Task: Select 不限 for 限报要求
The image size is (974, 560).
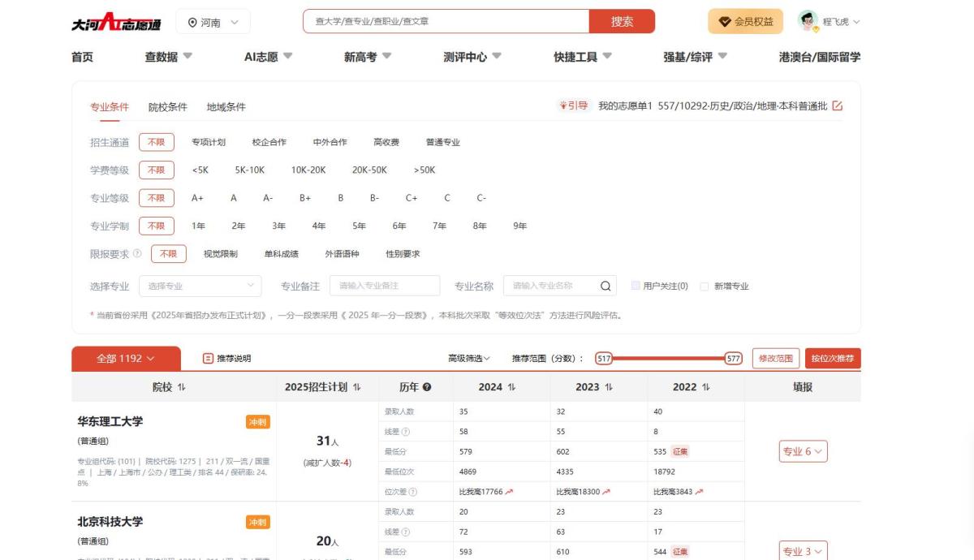Action: (x=169, y=254)
